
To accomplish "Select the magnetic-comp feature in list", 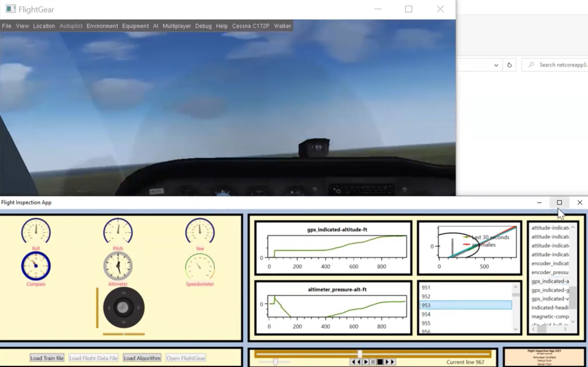I will point(550,317).
